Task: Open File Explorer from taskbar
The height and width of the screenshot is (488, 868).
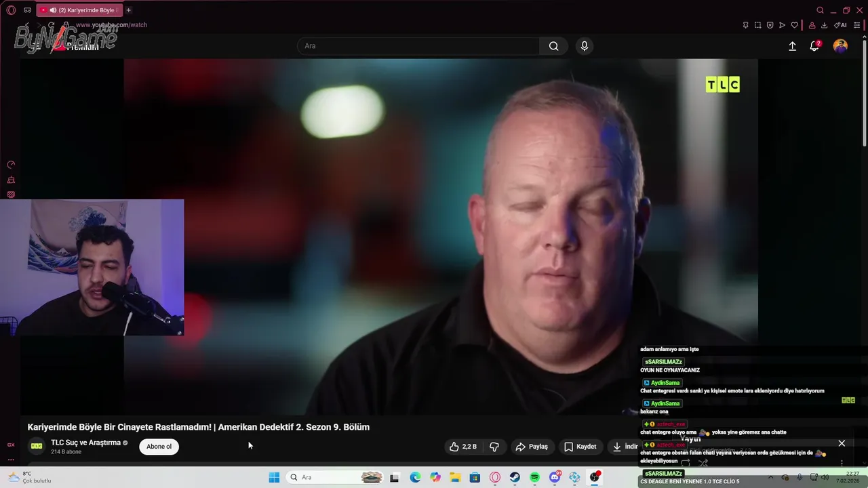Action: [455, 477]
